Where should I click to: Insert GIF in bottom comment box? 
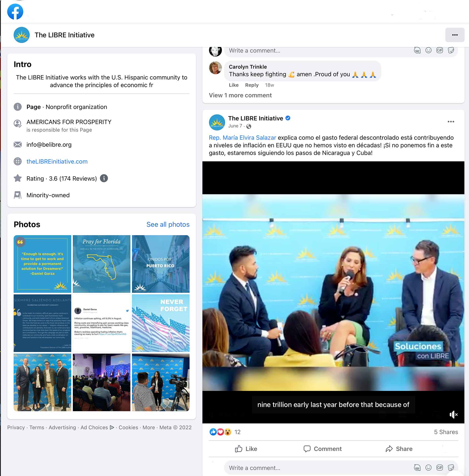(440, 468)
